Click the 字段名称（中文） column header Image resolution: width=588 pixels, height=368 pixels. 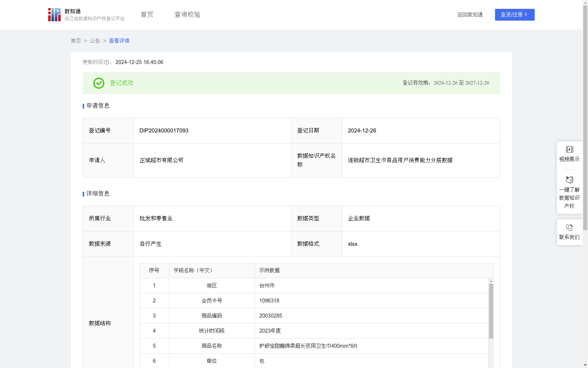click(x=193, y=270)
